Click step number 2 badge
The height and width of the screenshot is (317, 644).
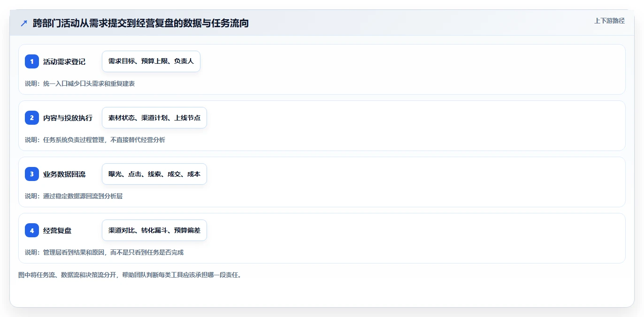click(x=32, y=118)
